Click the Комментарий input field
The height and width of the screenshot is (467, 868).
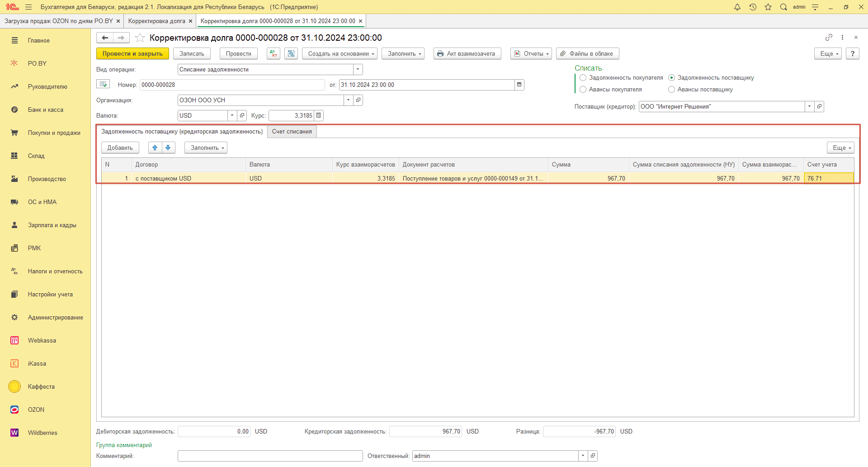coord(270,456)
